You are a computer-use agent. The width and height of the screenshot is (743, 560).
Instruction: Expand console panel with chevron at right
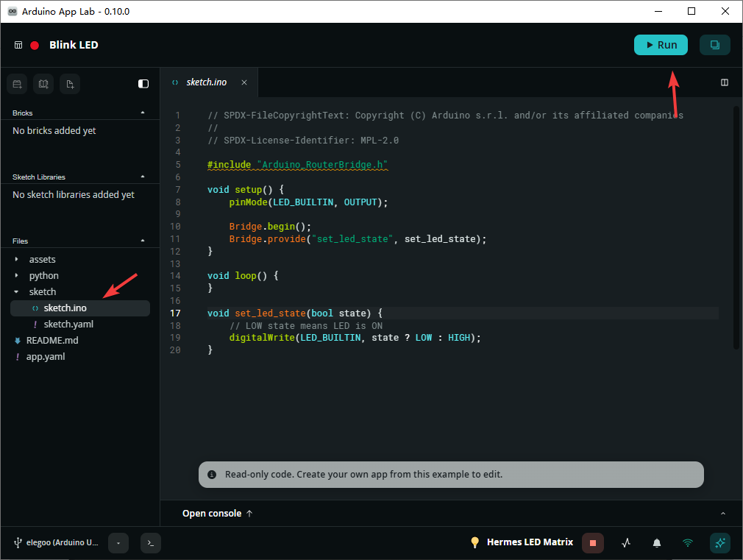click(723, 514)
